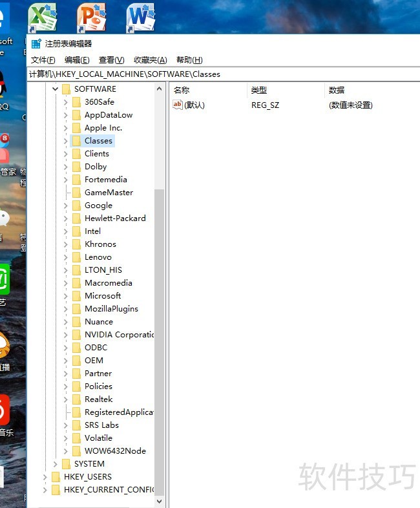The image size is (420, 508).
Task: Open the Word desktop shortcut
Action: pyautogui.click(x=141, y=18)
